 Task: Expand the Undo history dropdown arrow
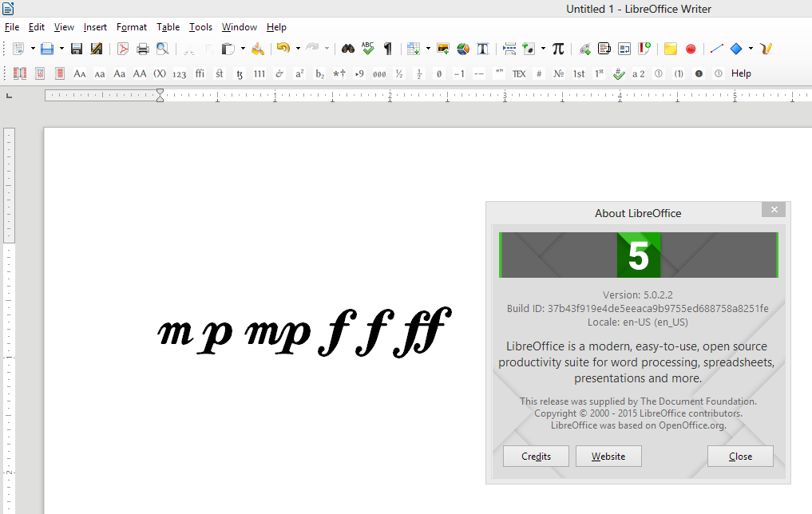coord(298,49)
